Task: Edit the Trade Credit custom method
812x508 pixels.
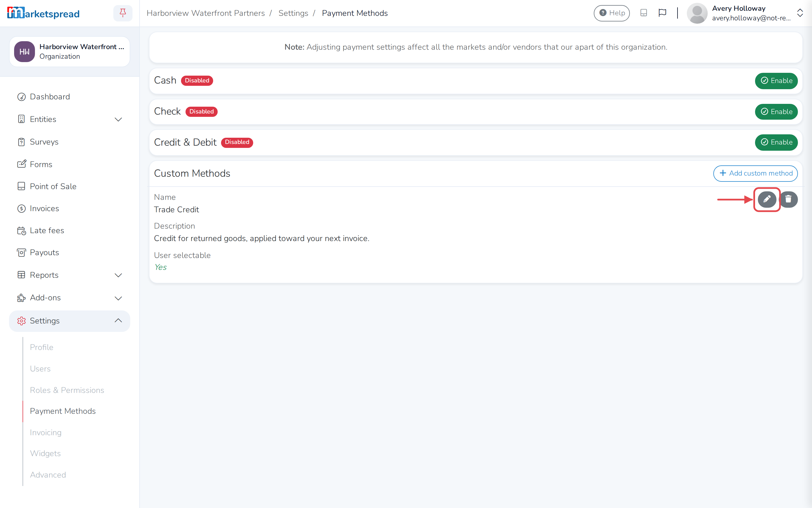Action: [767, 199]
